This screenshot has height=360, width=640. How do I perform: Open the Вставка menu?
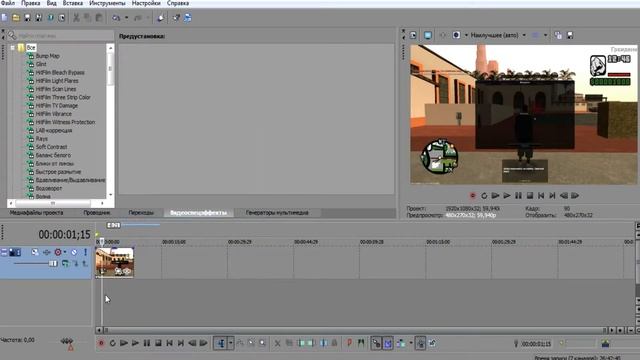73,3
